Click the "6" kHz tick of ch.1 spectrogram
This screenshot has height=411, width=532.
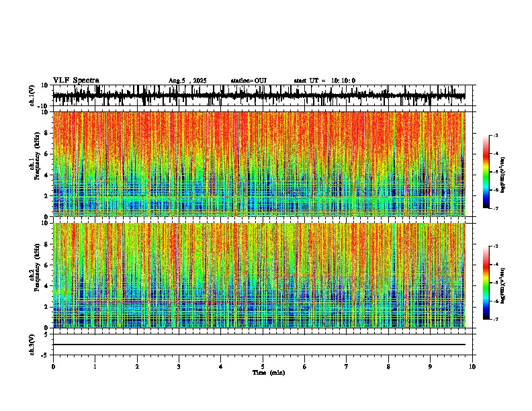coord(46,154)
